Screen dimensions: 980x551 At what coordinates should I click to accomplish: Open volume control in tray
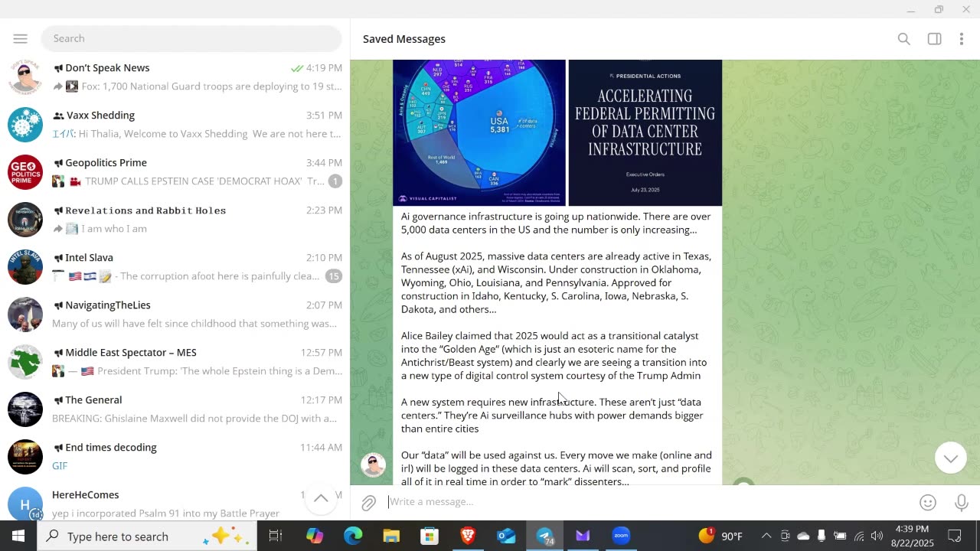pyautogui.click(x=877, y=536)
